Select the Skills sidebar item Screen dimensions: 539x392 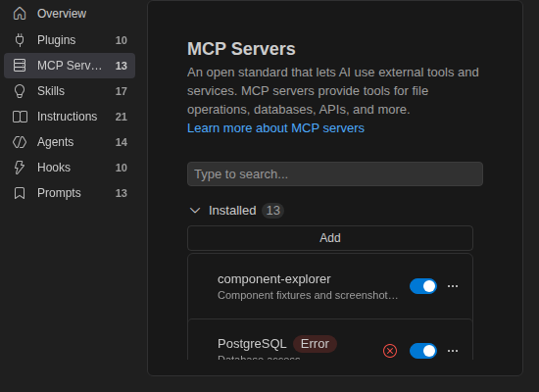point(70,91)
